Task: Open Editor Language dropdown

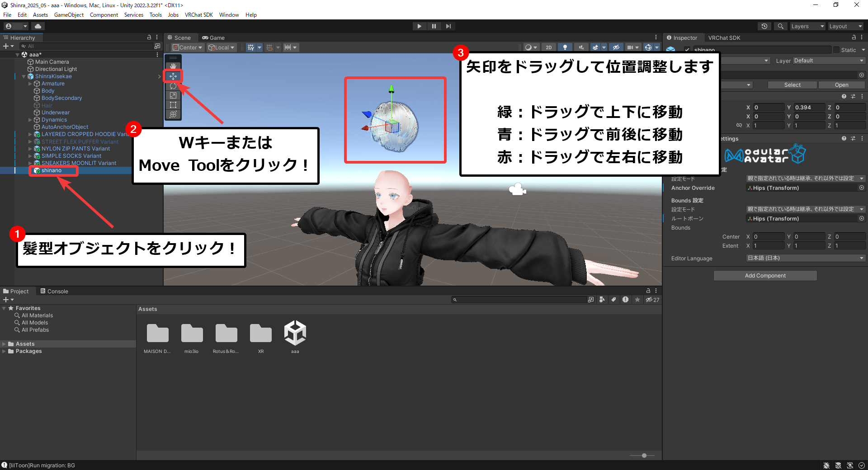Action: (805, 258)
